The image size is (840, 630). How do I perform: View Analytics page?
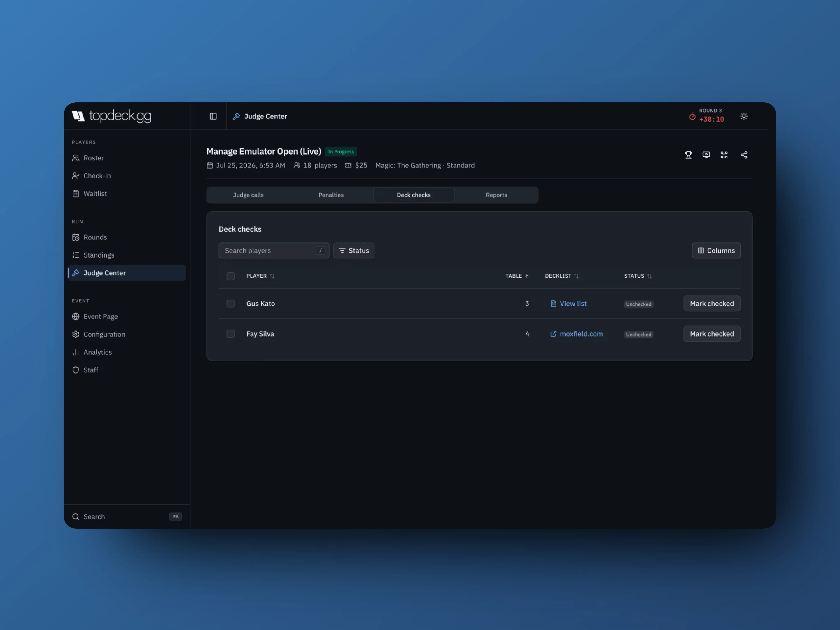(127, 352)
